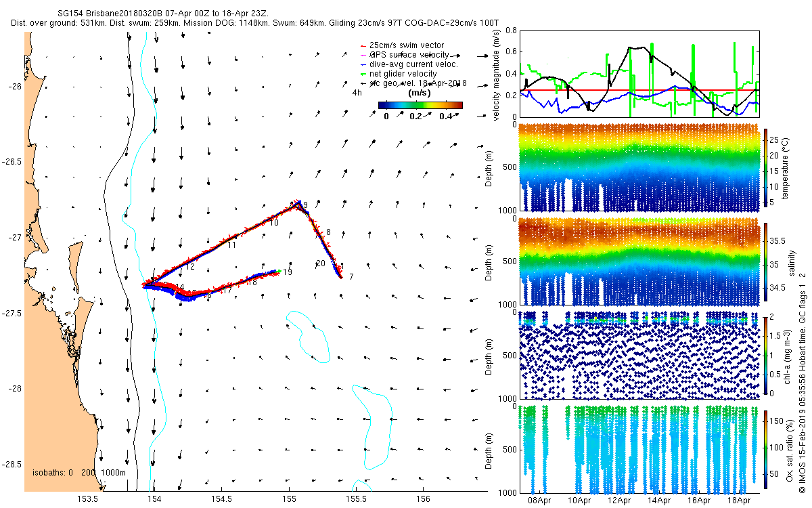Click the '-27' latitude tick label
Screen dimensions: 812x508
click(x=15, y=238)
